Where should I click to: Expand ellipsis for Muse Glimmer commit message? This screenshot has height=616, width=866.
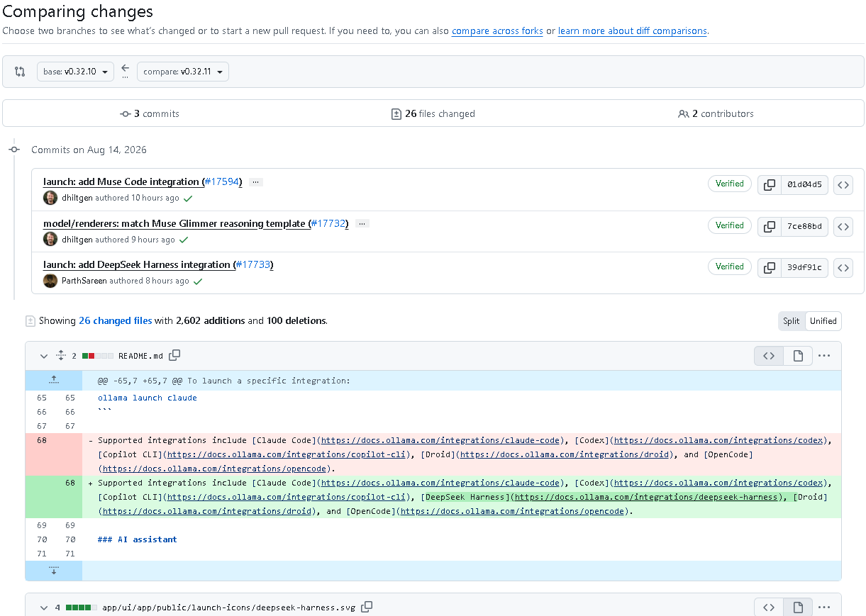(x=362, y=223)
